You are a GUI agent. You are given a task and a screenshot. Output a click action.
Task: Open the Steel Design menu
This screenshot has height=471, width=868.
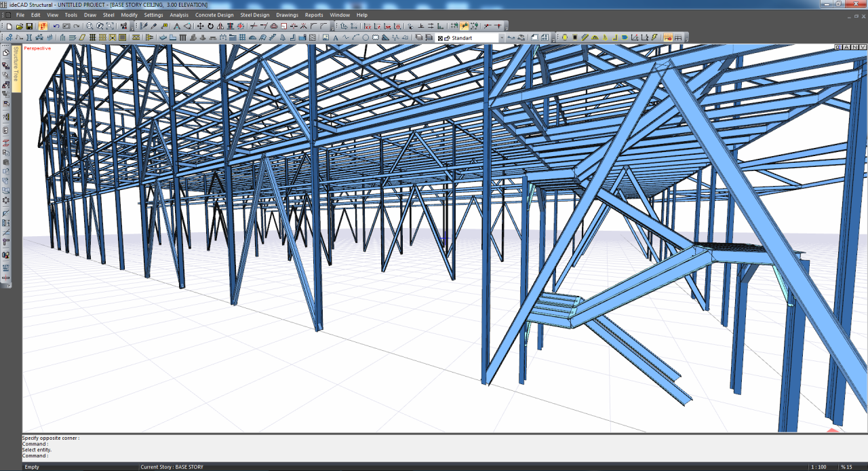pos(255,15)
